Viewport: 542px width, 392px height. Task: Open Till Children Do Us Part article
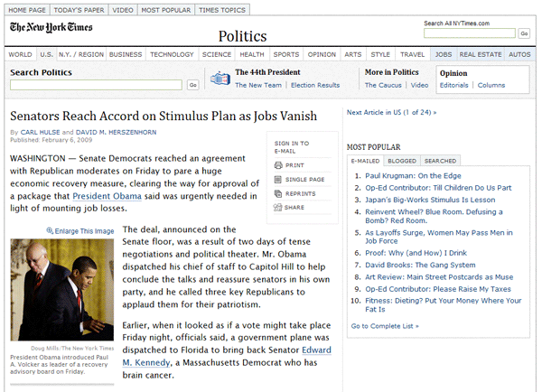click(438, 188)
